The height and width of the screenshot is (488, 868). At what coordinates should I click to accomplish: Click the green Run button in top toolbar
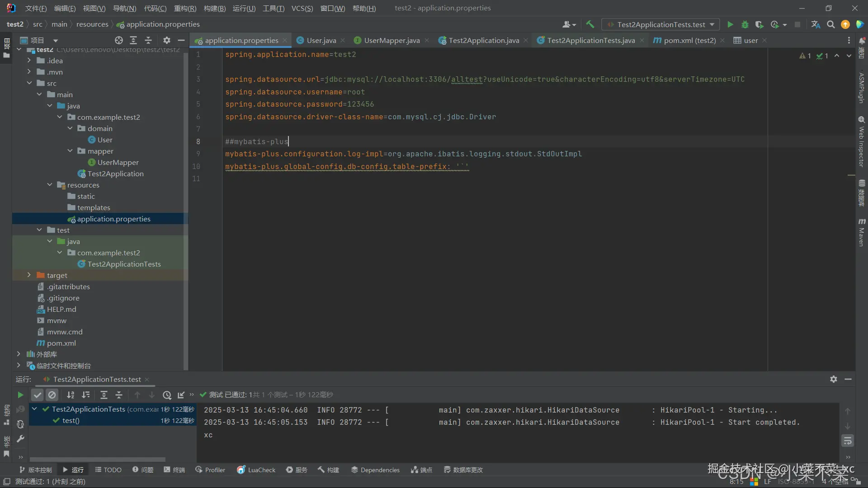pyautogui.click(x=730, y=24)
